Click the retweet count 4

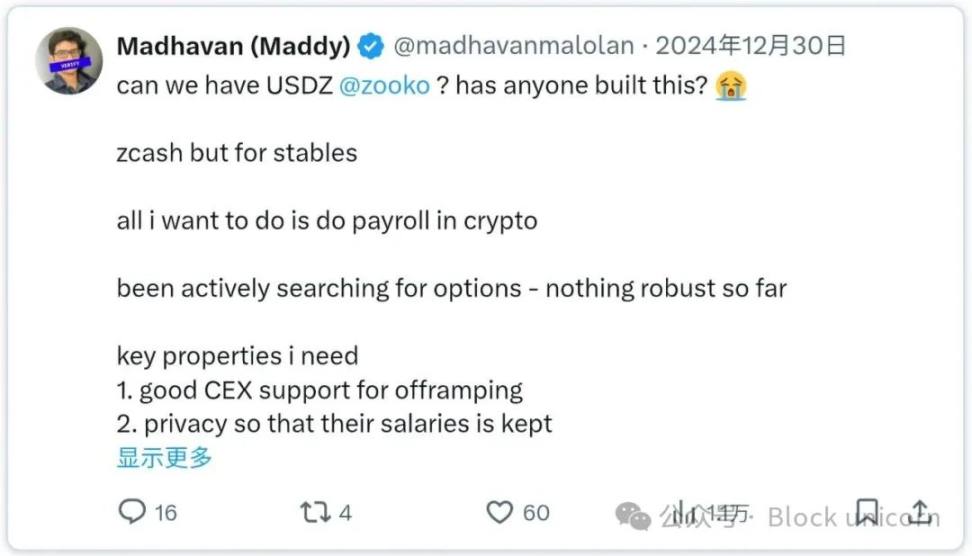345,513
